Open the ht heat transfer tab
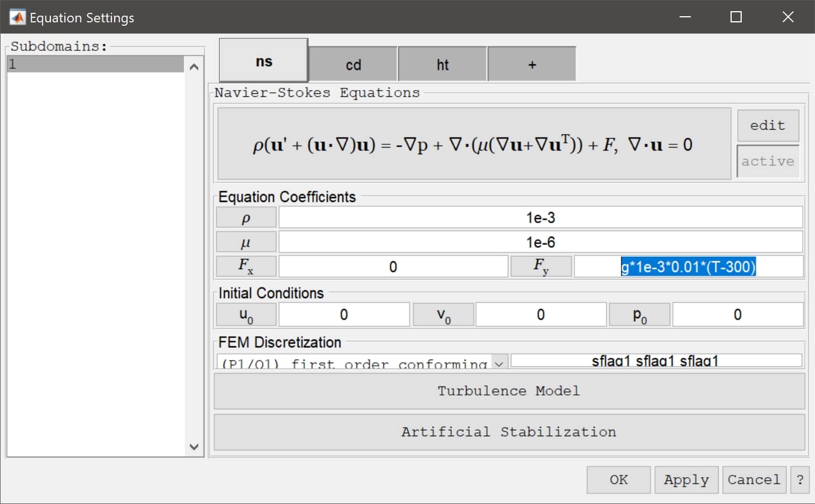Viewport: 815px width, 504px height. [x=442, y=64]
